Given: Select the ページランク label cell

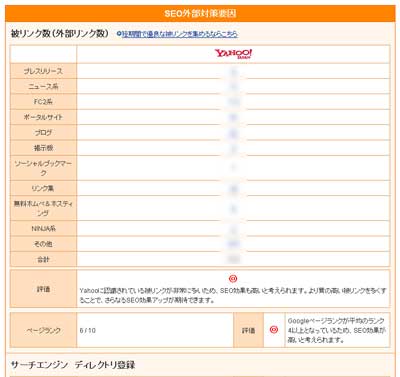Looking at the screenshot, I should [43, 330].
